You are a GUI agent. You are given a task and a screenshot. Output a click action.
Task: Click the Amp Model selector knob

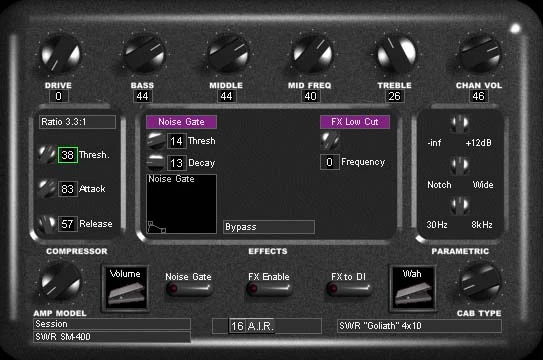[61, 282]
